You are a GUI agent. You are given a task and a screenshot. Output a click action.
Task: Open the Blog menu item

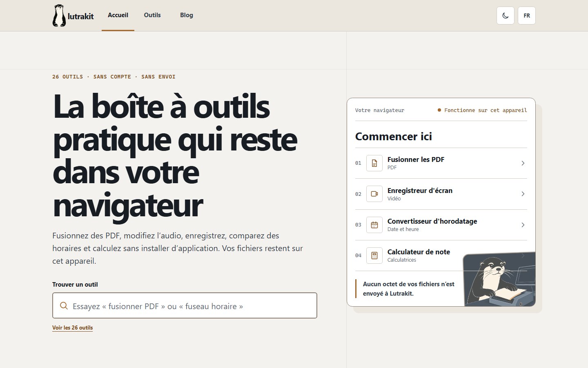coord(187,15)
